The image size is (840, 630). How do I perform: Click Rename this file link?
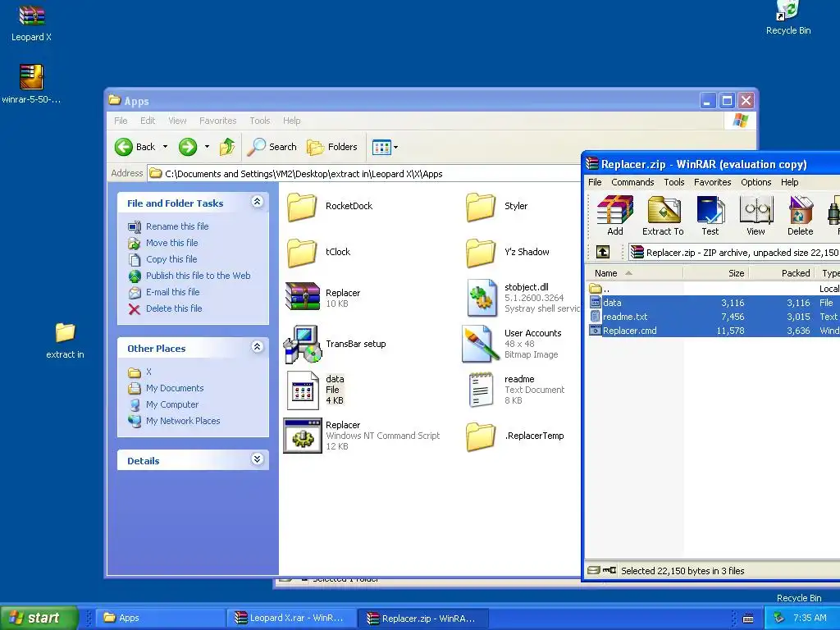[x=177, y=226]
